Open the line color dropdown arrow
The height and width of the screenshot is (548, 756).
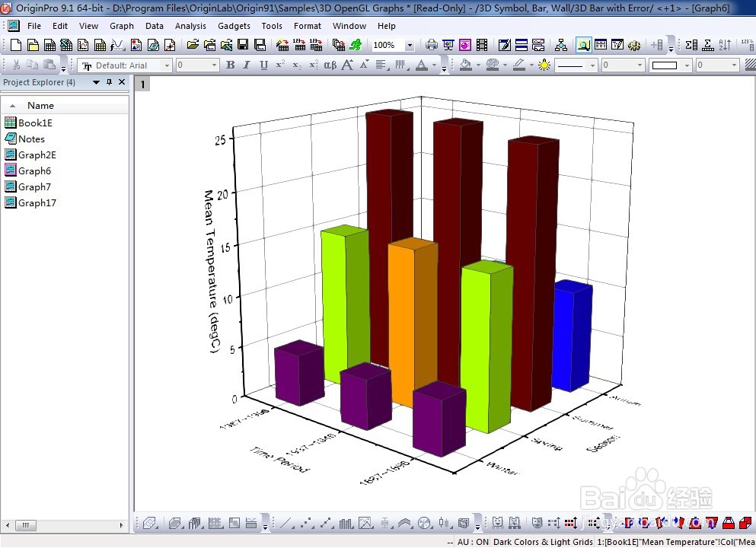tap(531, 65)
